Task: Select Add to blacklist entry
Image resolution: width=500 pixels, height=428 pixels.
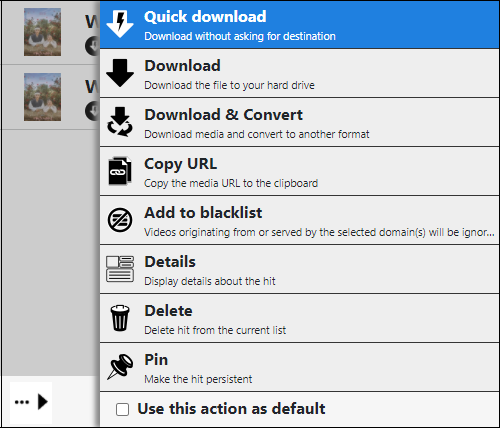Action: [299, 220]
